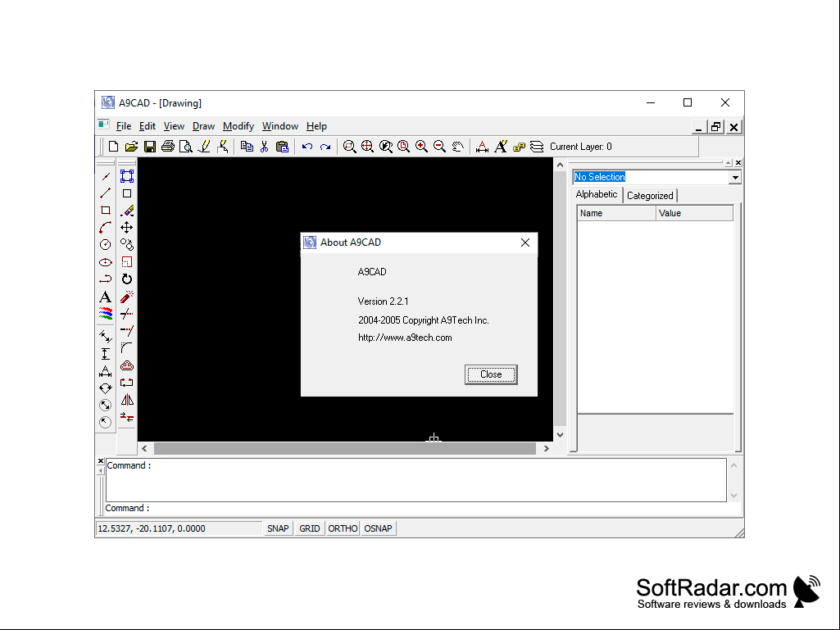The height and width of the screenshot is (630, 840).
Task: Open the Layers manager icon
Action: [x=537, y=147]
